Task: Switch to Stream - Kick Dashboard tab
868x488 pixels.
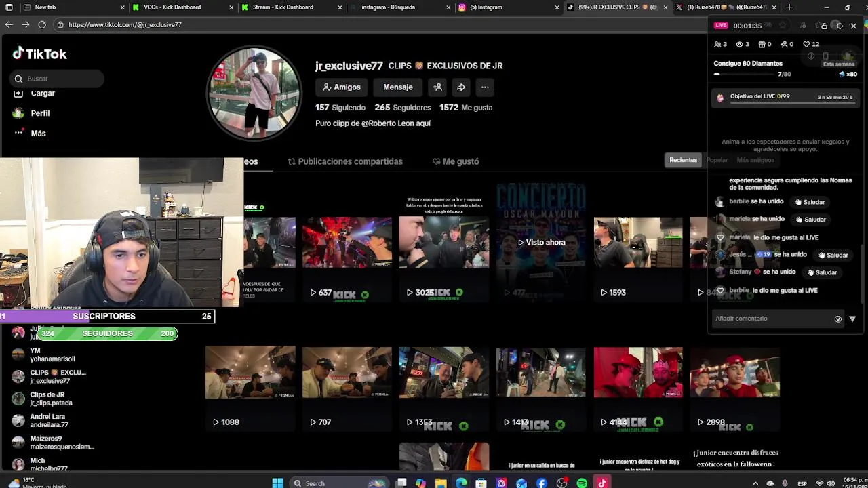Action: point(292,7)
